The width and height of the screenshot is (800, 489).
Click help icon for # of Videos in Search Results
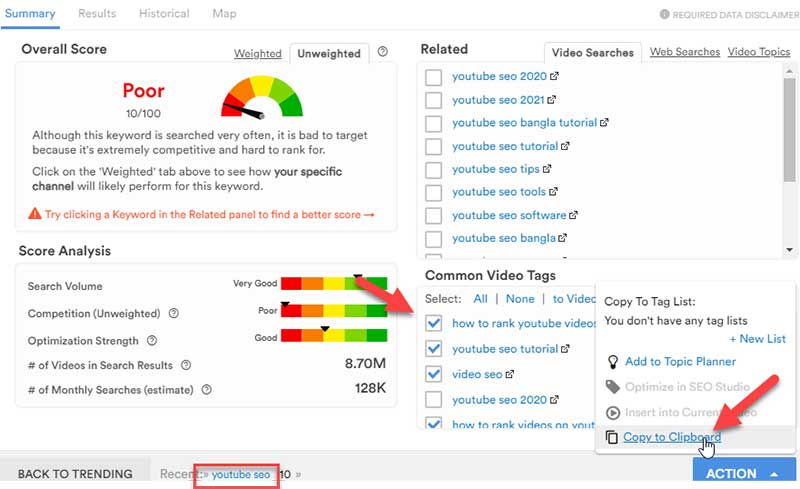tap(186, 365)
